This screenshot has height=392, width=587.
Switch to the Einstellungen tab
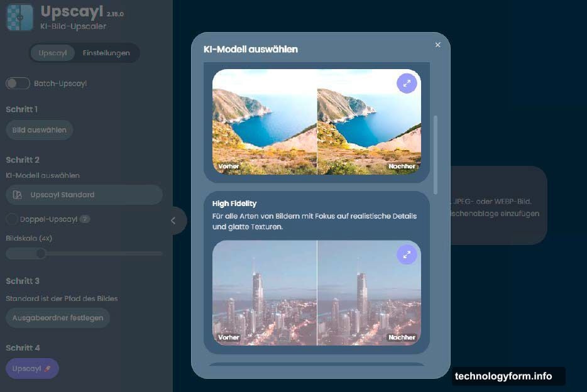[x=106, y=53]
